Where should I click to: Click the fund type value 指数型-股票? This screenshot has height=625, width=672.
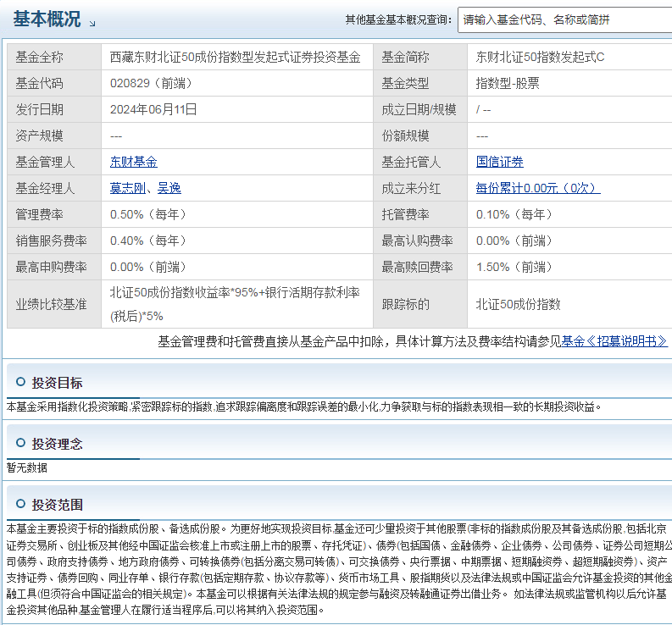(508, 83)
